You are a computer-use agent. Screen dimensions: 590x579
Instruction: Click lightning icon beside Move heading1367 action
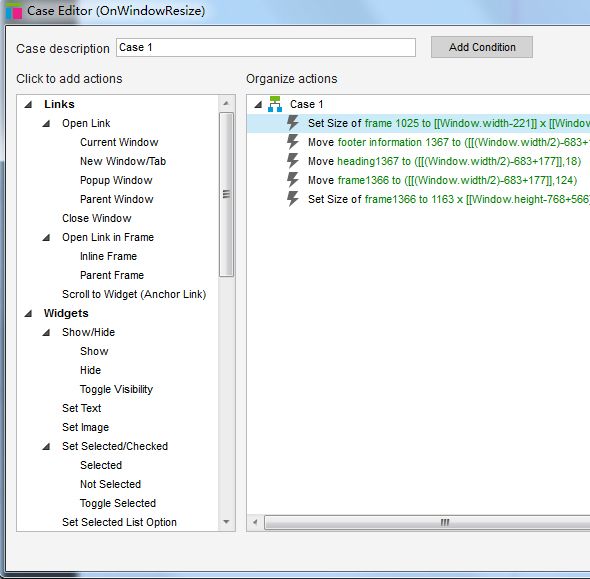[293, 161]
